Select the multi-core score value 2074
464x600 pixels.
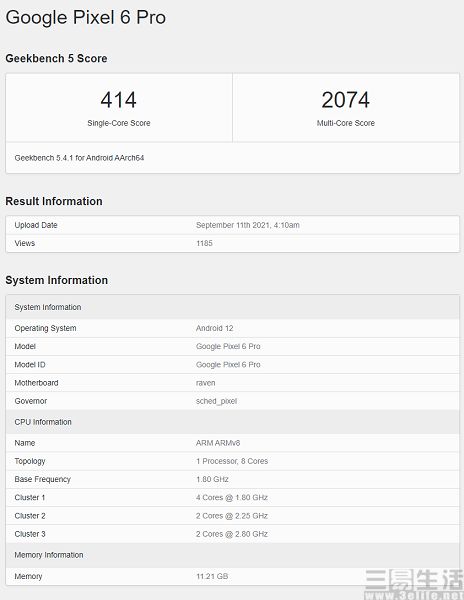[345, 100]
